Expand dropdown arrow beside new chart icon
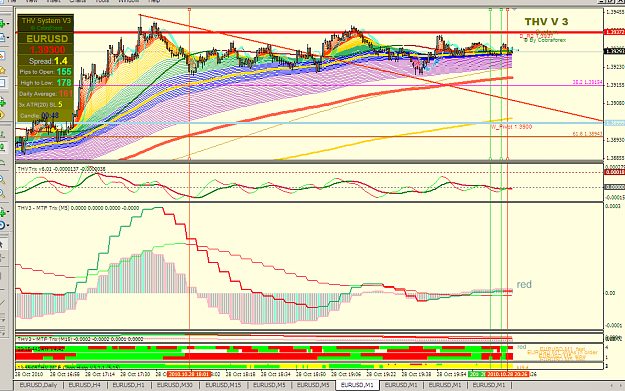 click(x=8, y=24)
